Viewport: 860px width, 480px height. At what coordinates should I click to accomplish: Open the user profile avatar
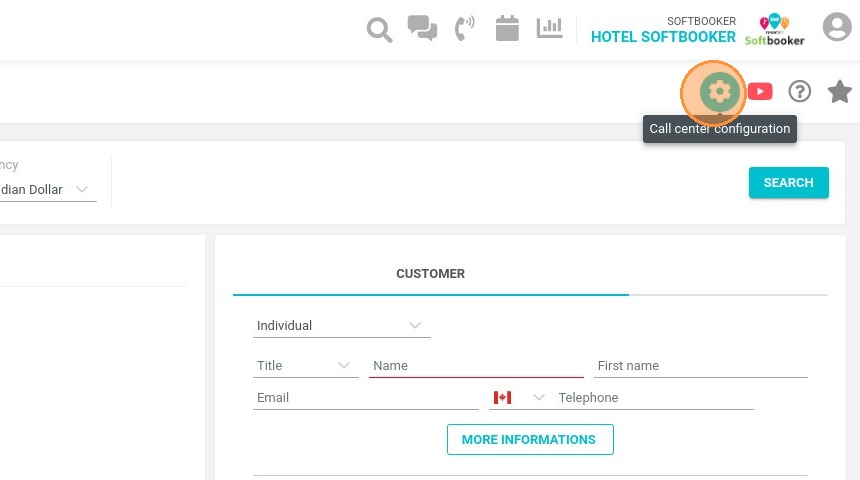pyautogui.click(x=837, y=26)
